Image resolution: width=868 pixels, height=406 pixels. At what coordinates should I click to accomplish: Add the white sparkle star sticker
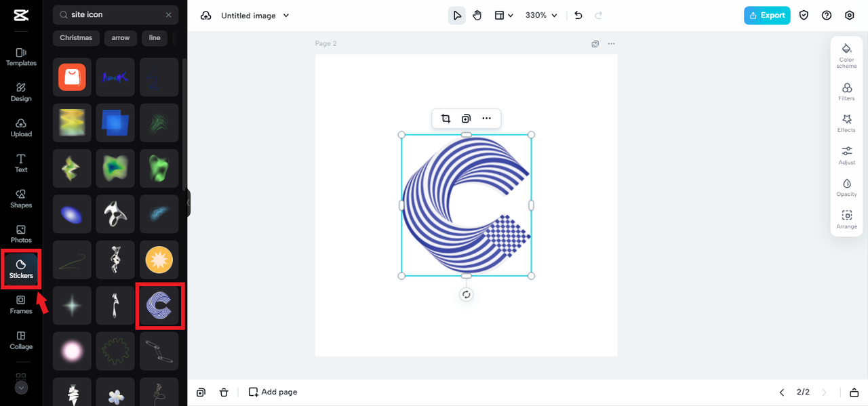pos(72,306)
